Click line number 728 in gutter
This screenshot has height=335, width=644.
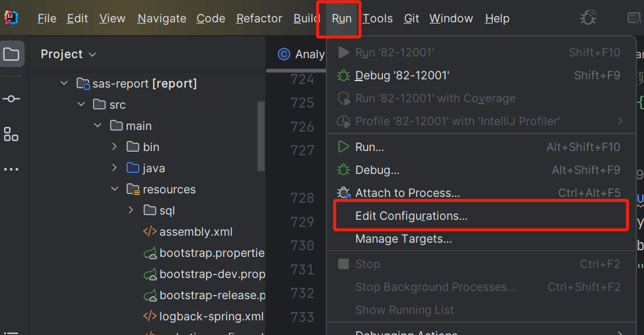[302, 198]
